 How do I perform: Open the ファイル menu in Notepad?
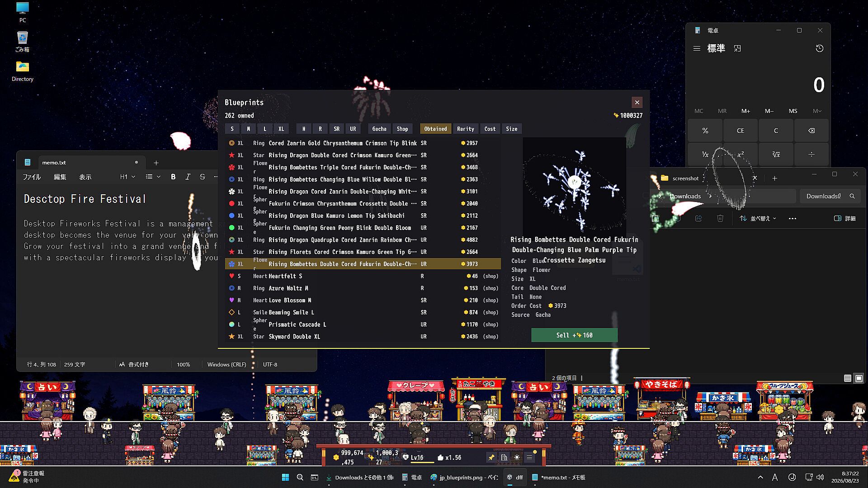pos(32,177)
